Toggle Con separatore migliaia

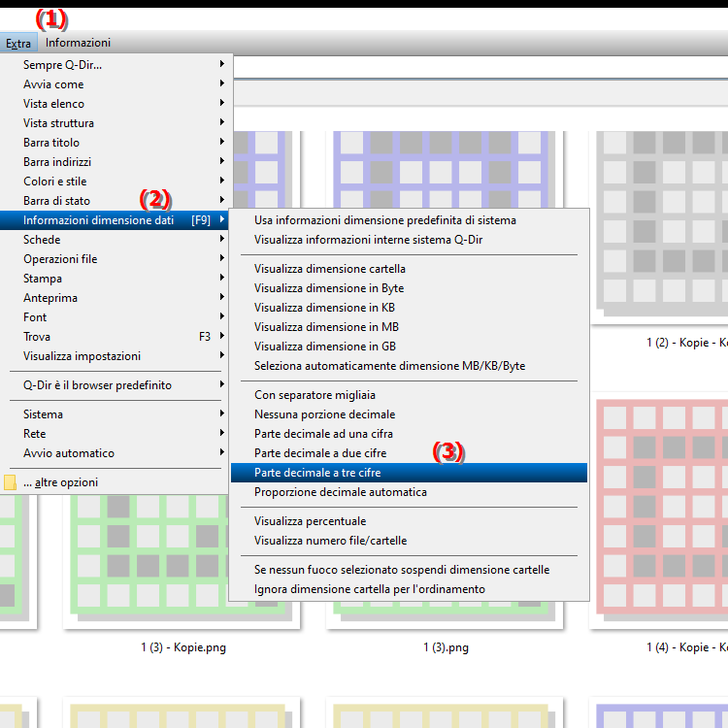[x=409, y=395]
